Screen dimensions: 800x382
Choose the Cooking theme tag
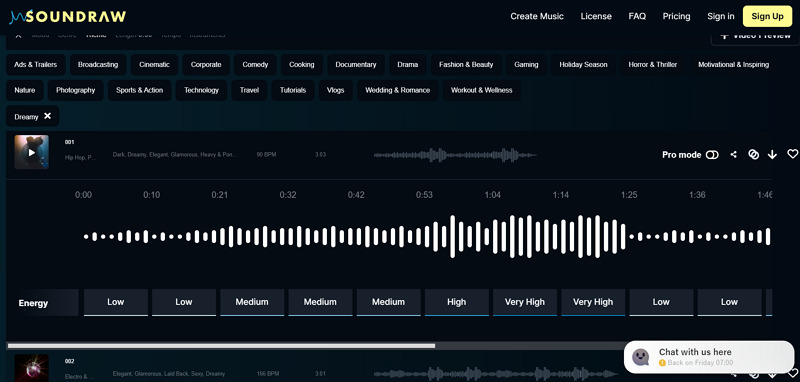coord(302,65)
